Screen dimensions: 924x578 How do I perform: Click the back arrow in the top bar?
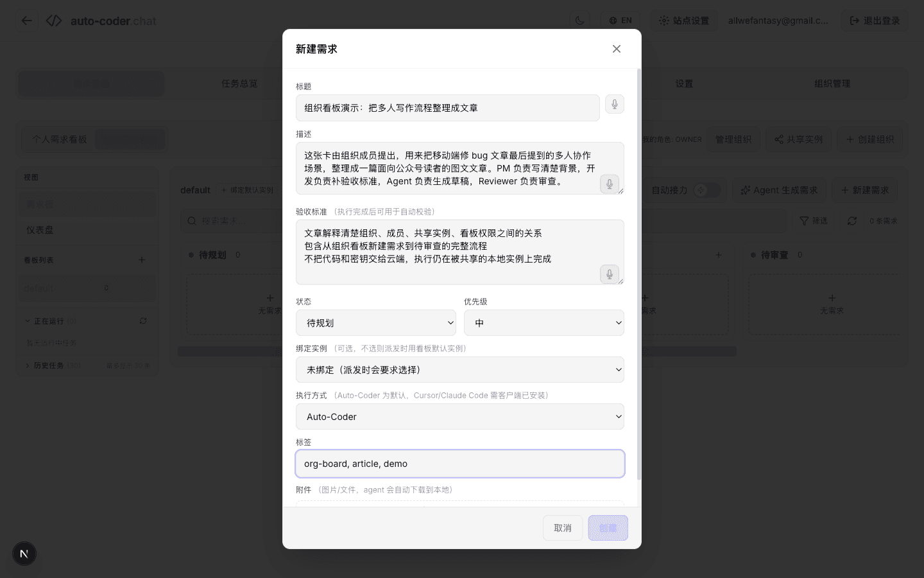click(x=27, y=21)
